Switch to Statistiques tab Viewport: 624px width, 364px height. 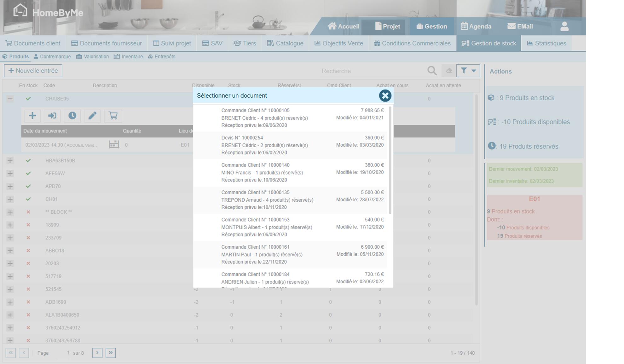coord(546,43)
